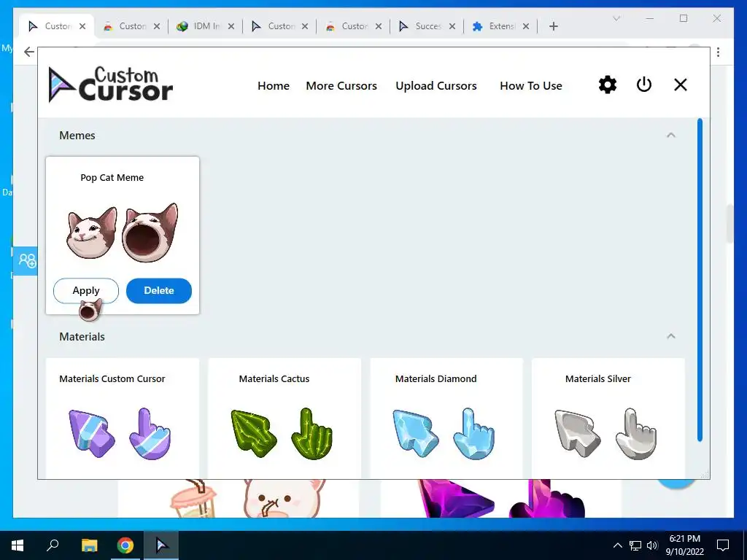The image size is (747, 560).
Task: Open taskbar search magnifier
Action: (53, 545)
